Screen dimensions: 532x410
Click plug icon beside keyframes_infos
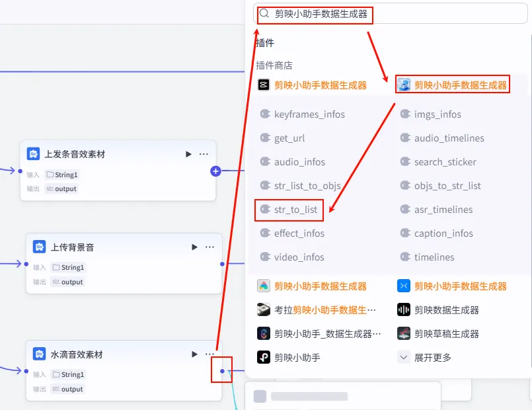(x=264, y=114)
